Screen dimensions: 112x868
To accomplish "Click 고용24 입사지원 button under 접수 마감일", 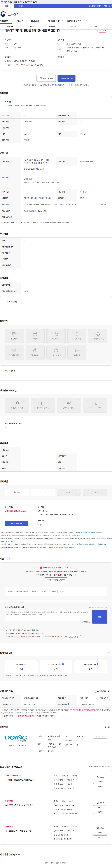I will click(x=16, y=524).
